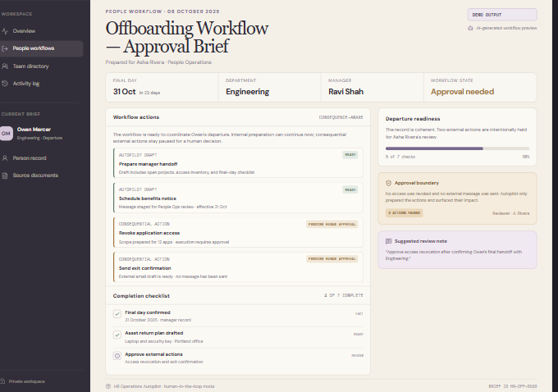Click the Engineering department value

pos(247,92)
